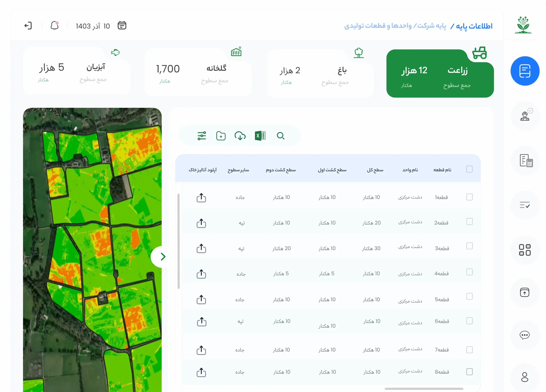This screenshot has height=392, width=546.
Task: Upload soil analysis for قطعه4
Action: pyautogui.click(x=201, y=274)
